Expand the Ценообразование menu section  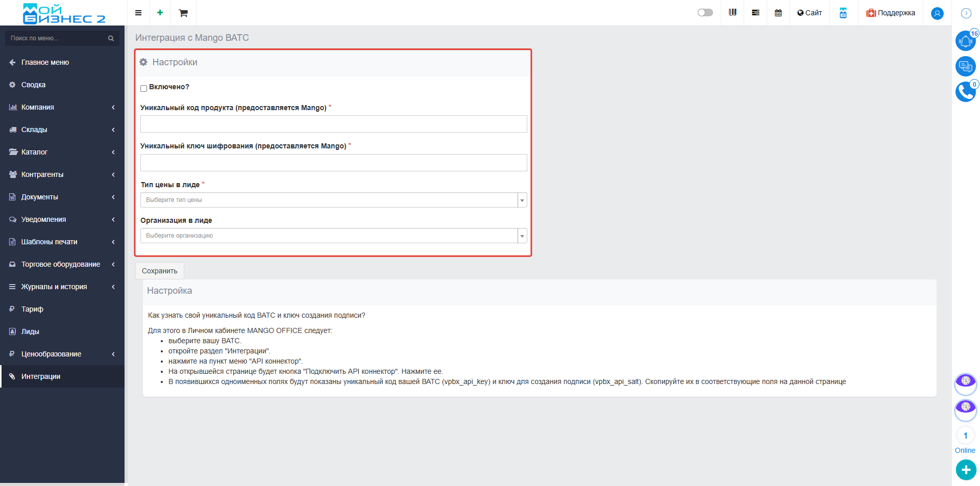[x=62, y=354]
